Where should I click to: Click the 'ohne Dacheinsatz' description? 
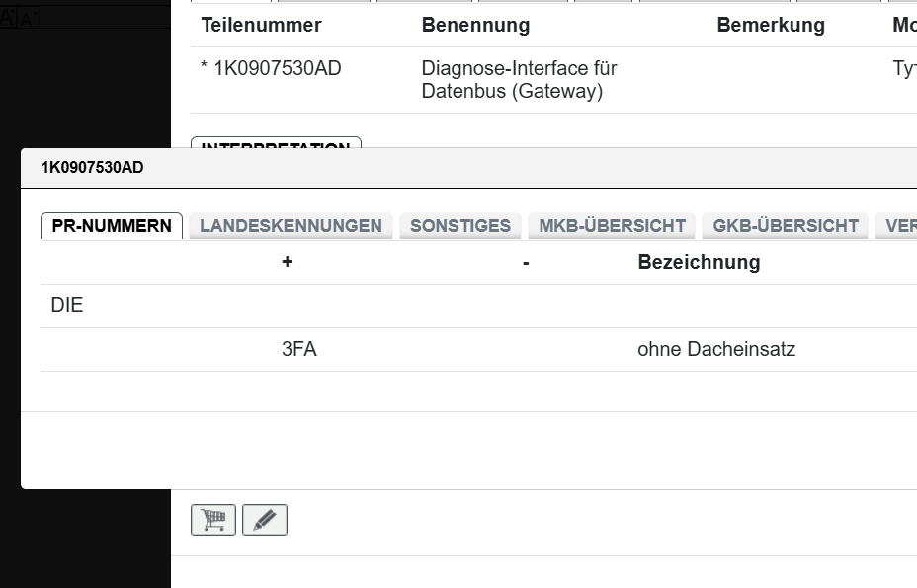(716, 349)
